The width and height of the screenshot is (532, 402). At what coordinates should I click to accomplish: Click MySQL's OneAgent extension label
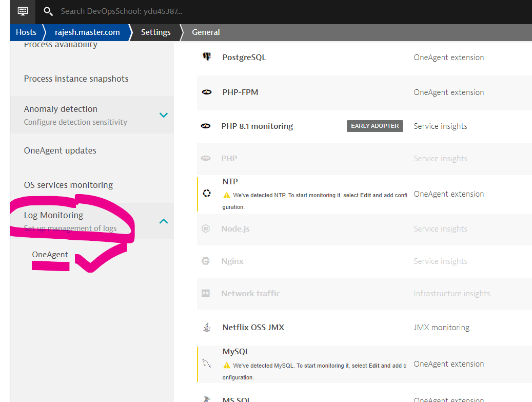tap(448, 364)
